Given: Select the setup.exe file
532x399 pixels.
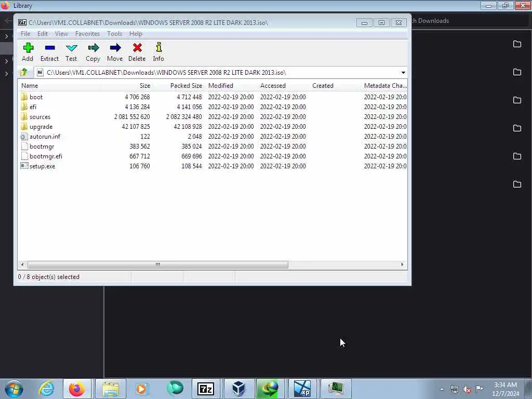Looking at the screenshot, I should (x=42, y=166).
